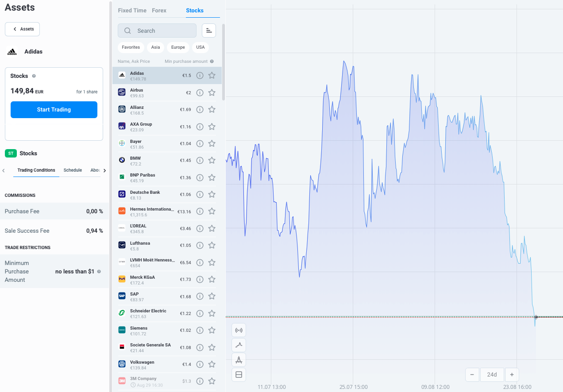
Task: Select the Adidas logo in list
Action: click(122, 76)
